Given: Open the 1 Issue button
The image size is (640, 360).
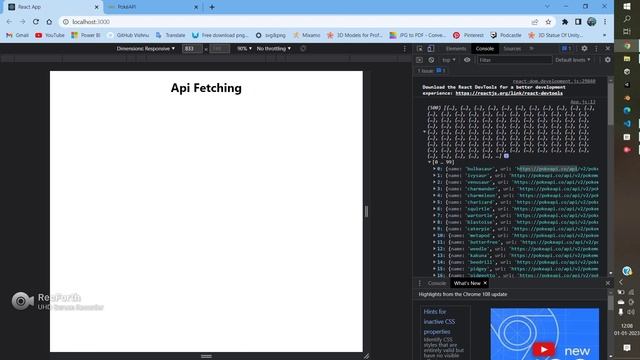Looking at the screenshot, I should click(431, 71).
